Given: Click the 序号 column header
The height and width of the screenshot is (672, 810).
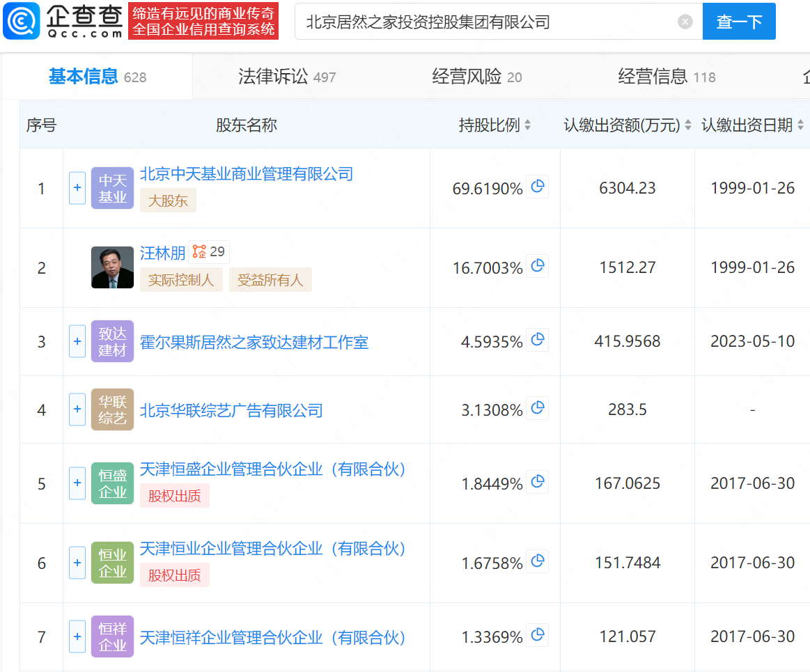Looking at the screenshot, I should point(41,125).
